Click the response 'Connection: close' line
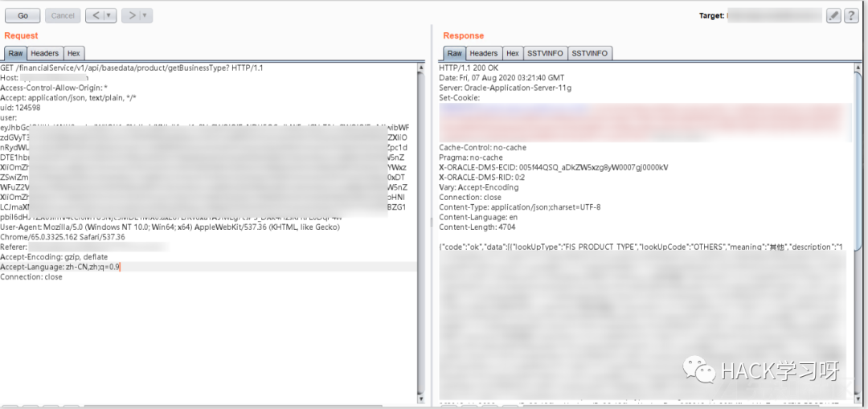Screen dimensions: 868x409 [x=470, y=198]
